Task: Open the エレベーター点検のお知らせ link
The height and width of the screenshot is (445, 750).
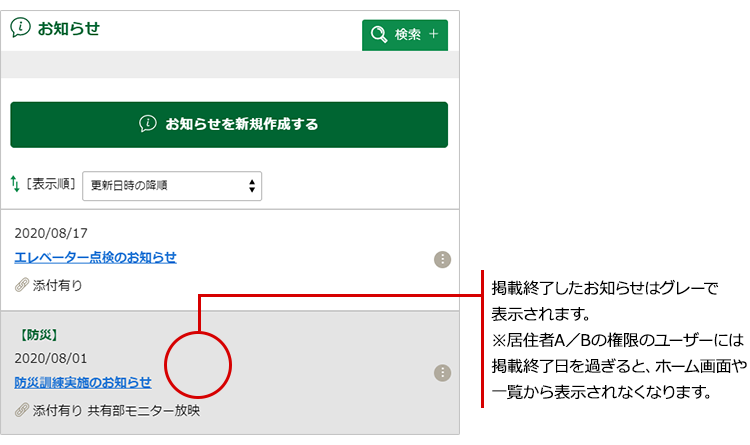Action: [95, 257]
